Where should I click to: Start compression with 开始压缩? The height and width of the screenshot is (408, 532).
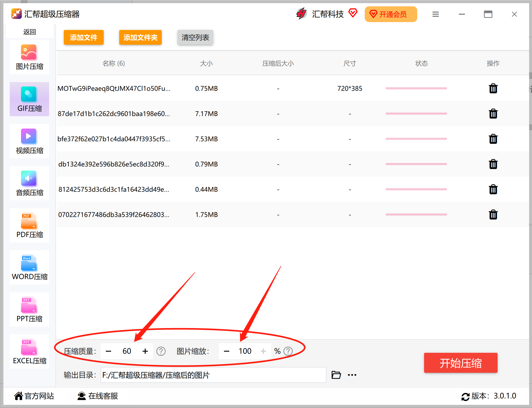pos(461,363)
